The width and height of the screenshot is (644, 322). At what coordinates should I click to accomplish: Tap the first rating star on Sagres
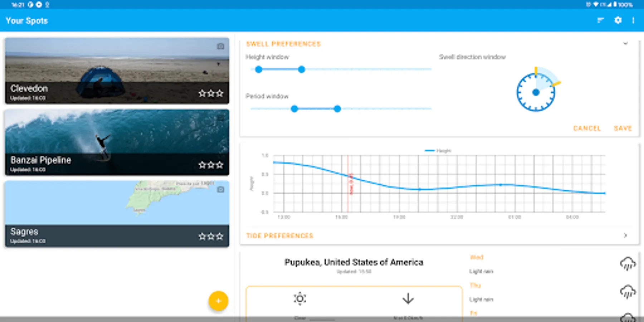tap(202, 236)
